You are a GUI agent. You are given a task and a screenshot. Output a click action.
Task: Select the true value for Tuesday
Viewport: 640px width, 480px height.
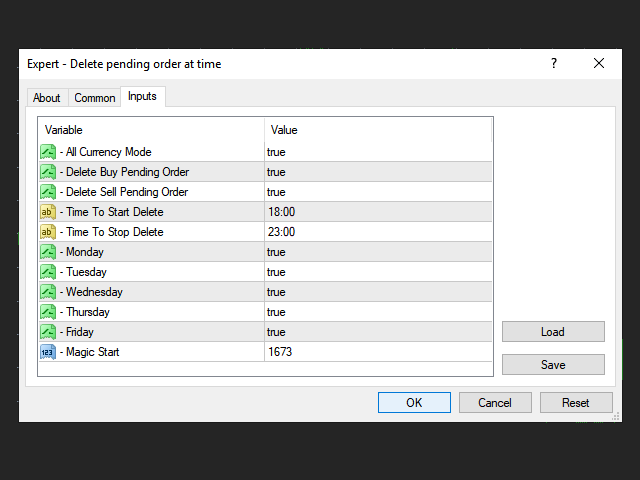click(276, 272)
